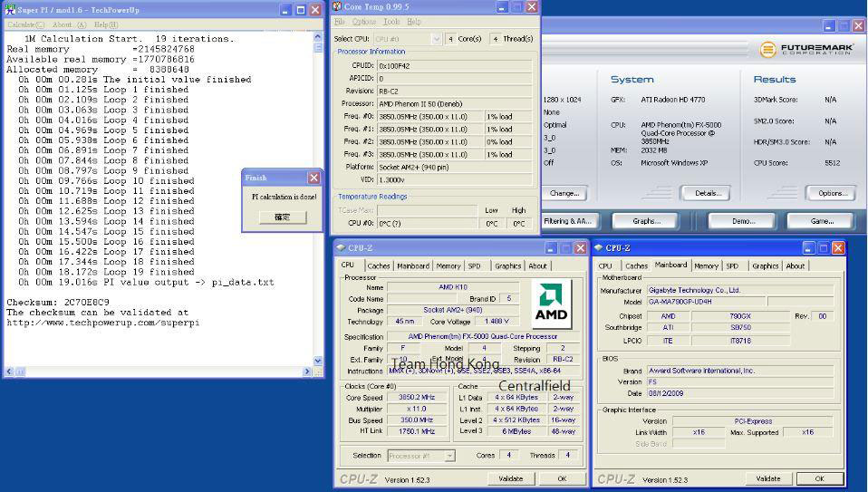Expand the Select CPU dropdown in Core Temp
The image size is (868, 492).
pyautogui.click(x=437, y=39)
